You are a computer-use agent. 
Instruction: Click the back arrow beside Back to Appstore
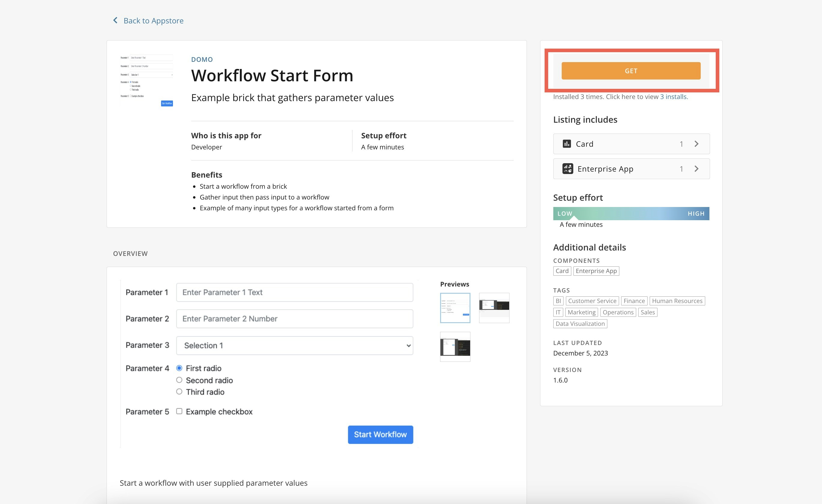coord(115,20)
